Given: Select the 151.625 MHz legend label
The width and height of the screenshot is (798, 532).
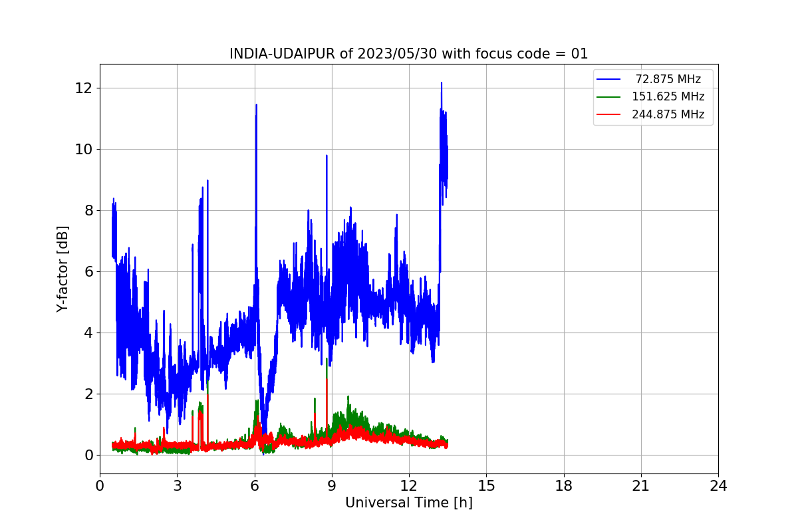Looking at the screenshot, I should point(668,96).
